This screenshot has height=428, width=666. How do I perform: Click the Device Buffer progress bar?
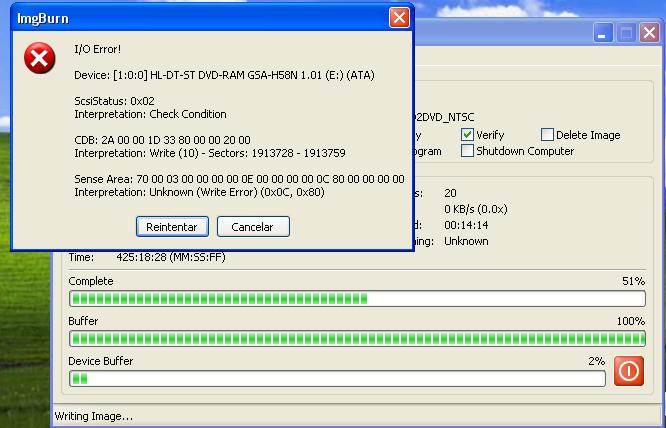(x=337, y=379)
